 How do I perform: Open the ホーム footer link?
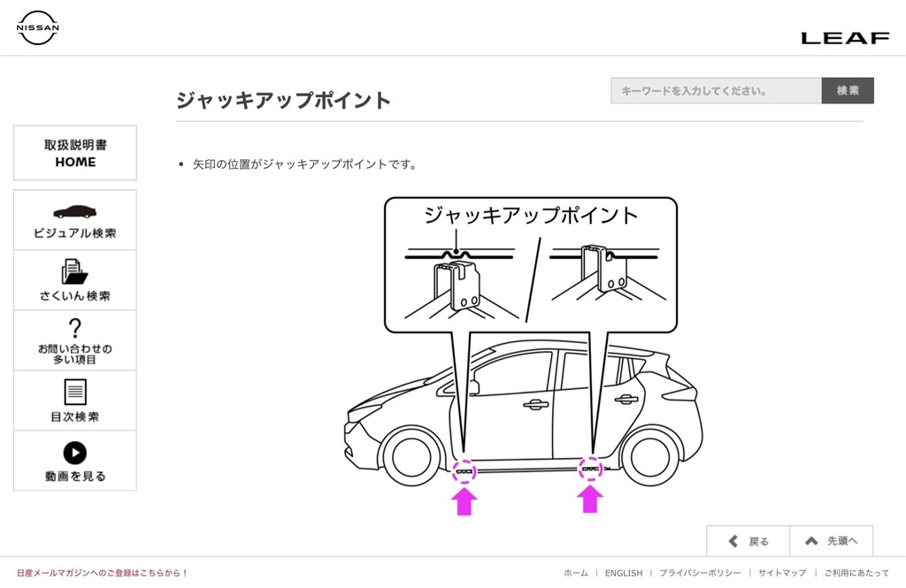575,573
